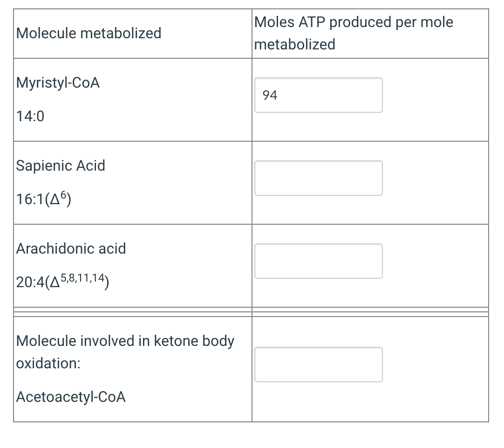The height and width of the screenshot is (448, 504).
Task: Select the 14:0 notation text
Action: pos(30,117)
